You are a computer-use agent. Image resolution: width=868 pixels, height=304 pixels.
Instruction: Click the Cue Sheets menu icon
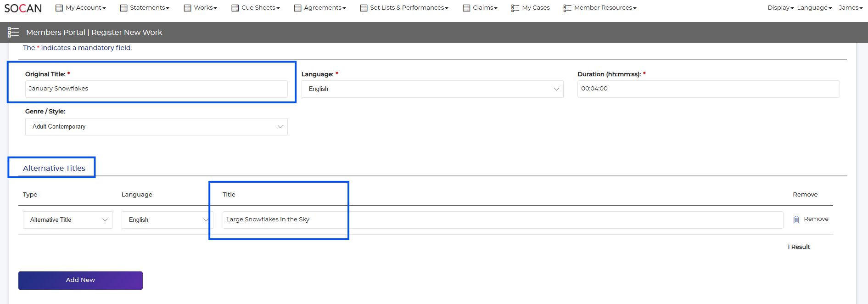pyautogui.click(x=235, y=8)
